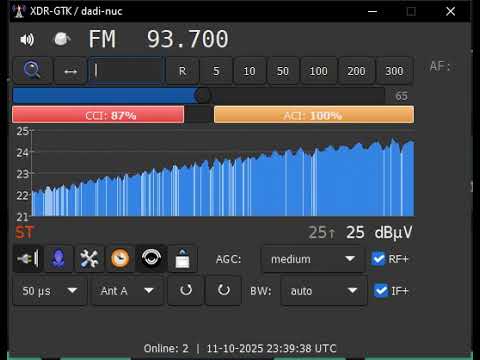Viewport: 480px width, 360px height.
Task: Click the frequency entry text field
Action: click(126, 71)
